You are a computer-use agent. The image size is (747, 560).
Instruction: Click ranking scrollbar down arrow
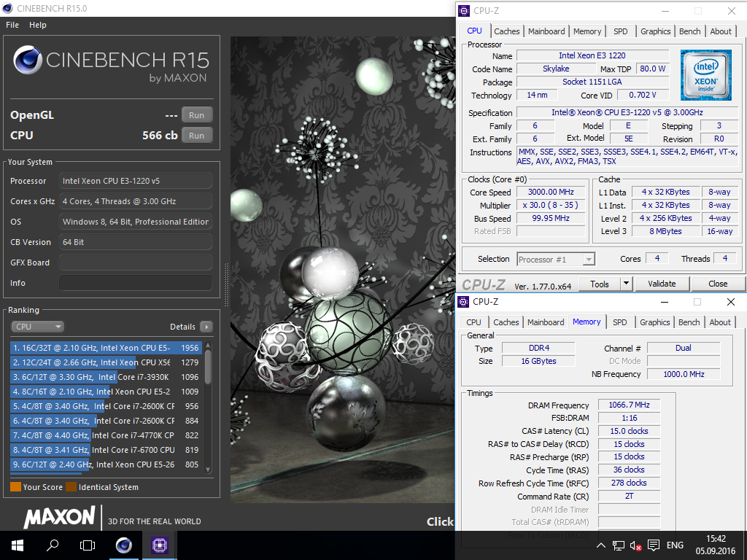click(x=208, y=469)
